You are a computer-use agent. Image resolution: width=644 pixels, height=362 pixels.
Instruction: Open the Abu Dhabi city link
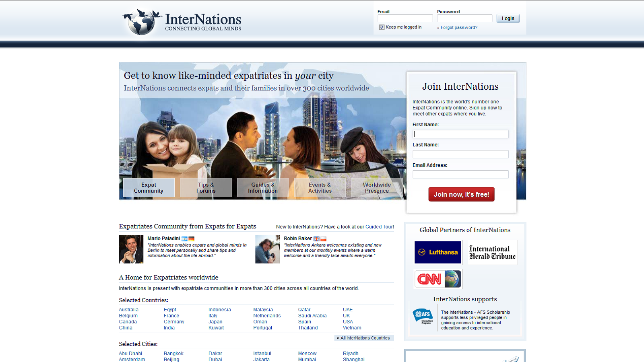click(x=130, y=354)
